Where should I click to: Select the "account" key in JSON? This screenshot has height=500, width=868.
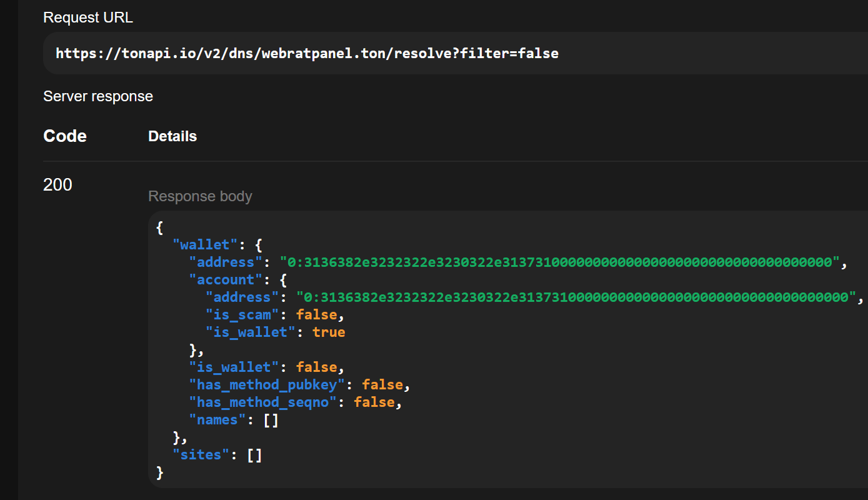pos(226,279)
